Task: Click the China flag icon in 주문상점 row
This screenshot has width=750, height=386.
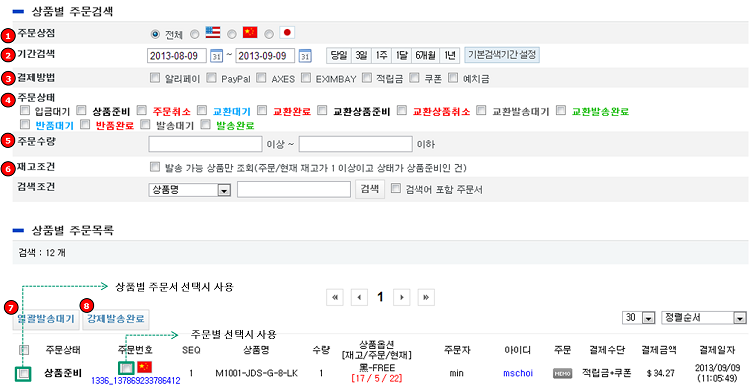Action: tap(250, 32)
